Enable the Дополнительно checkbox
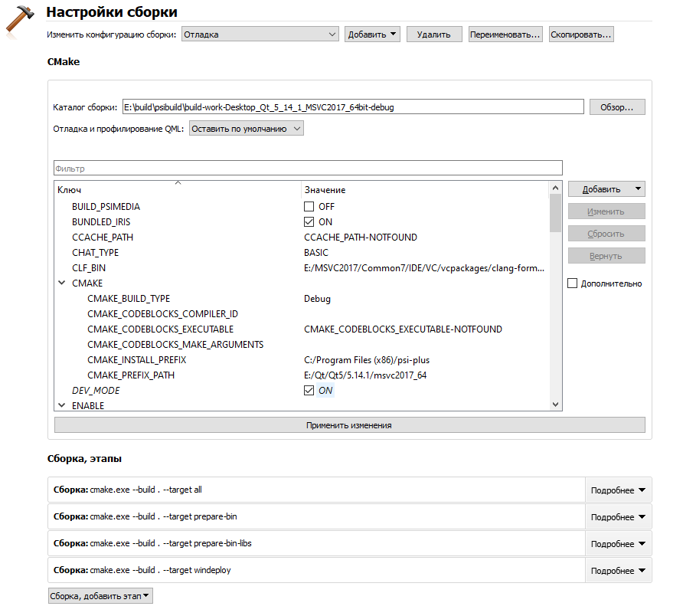The width and height of the screenshot is (683, 616). 573,283
